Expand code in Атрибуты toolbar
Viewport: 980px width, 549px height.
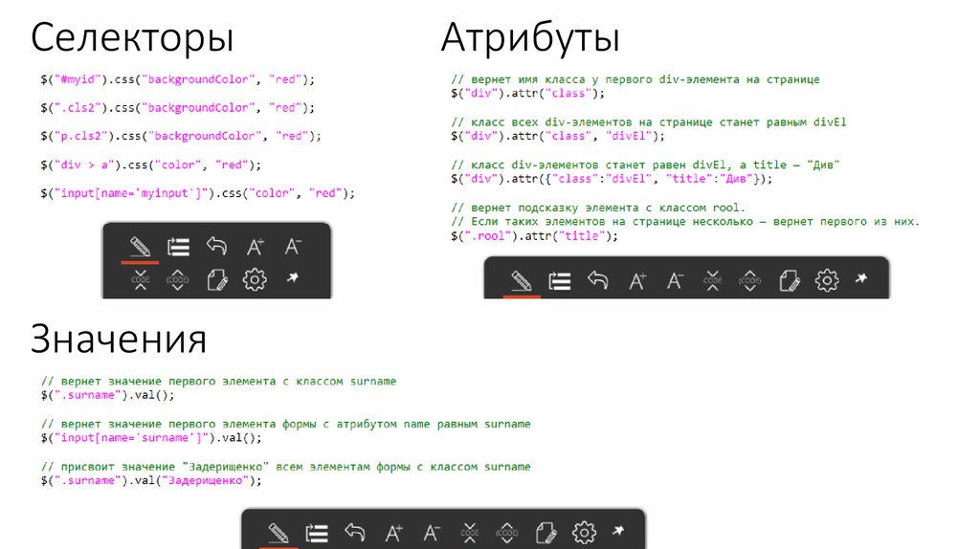[x=751, y=280]
